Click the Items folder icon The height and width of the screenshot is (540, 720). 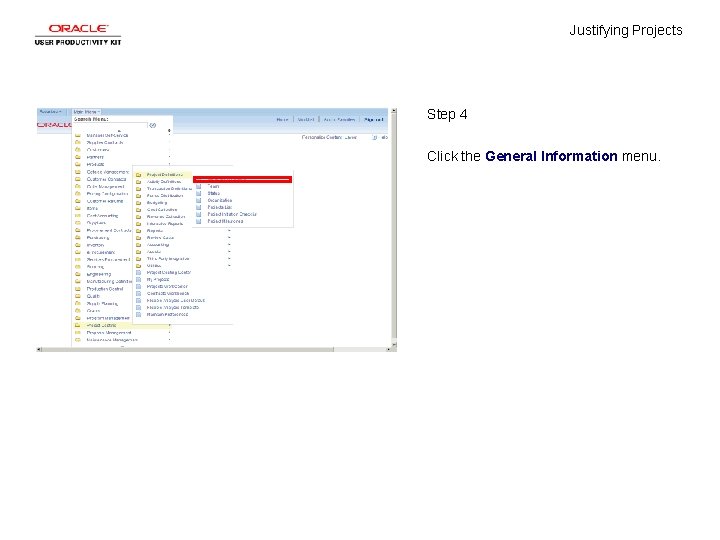coord(78,208)
